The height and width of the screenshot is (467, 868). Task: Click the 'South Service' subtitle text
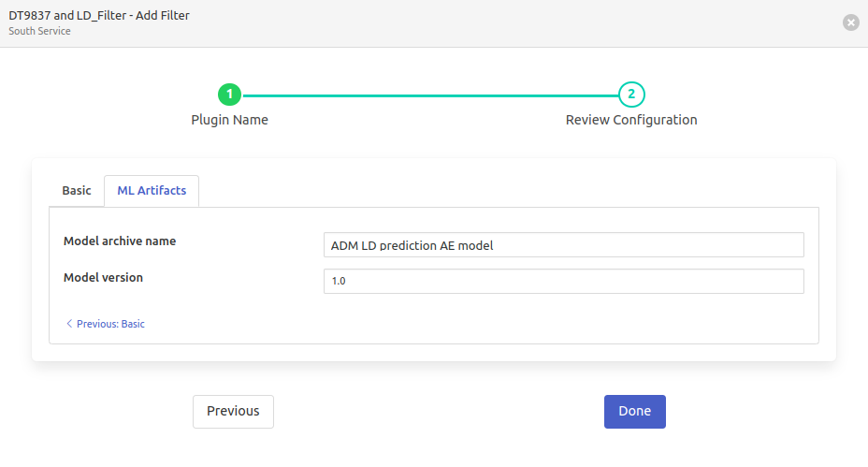[39, 31]
